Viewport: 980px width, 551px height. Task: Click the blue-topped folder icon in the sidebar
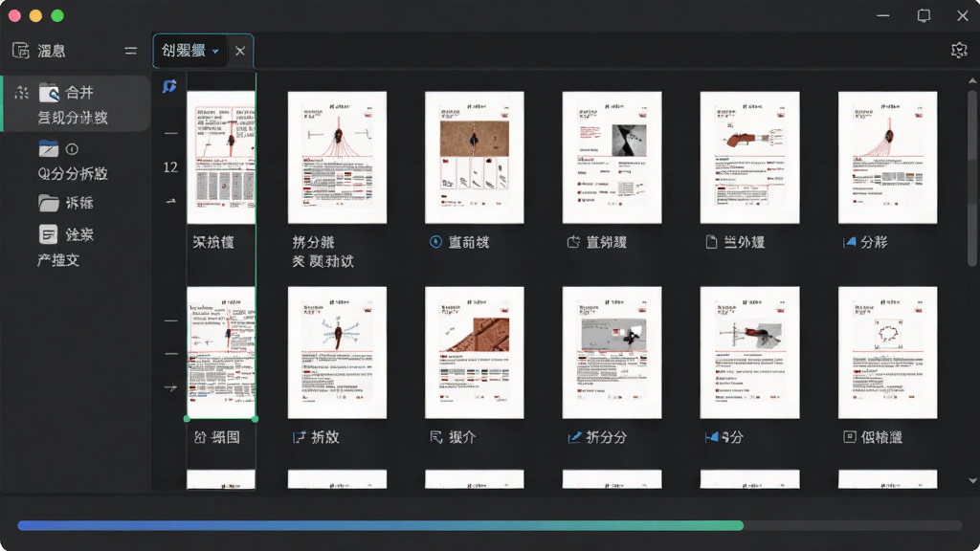point(48,148)
